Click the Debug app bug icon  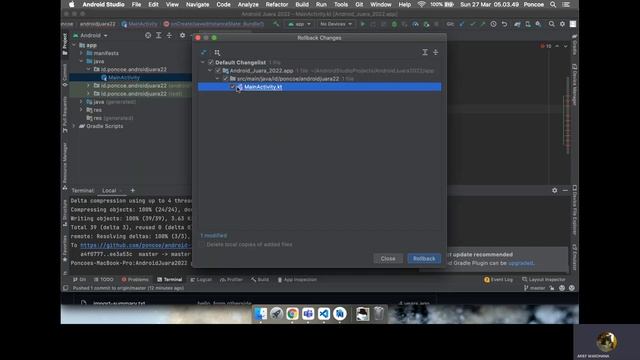[x=394, y=24]
